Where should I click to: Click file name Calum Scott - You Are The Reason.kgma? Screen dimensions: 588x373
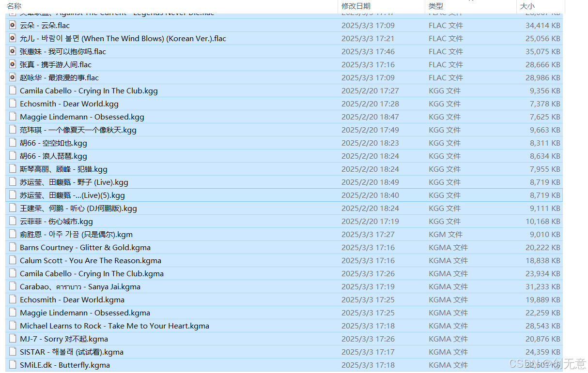coord(91,260)
